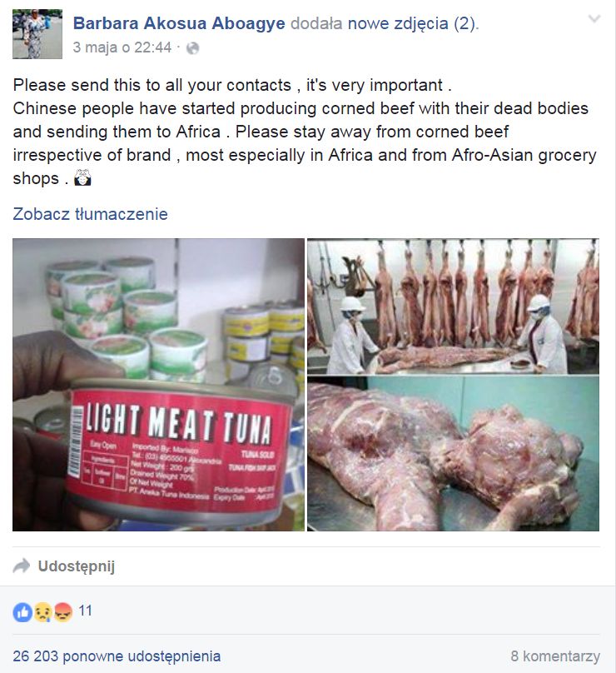The height and width of the screenshot is (673, 616).
Task: Open the reactions count of 11
Action: [x=86, y=611]
